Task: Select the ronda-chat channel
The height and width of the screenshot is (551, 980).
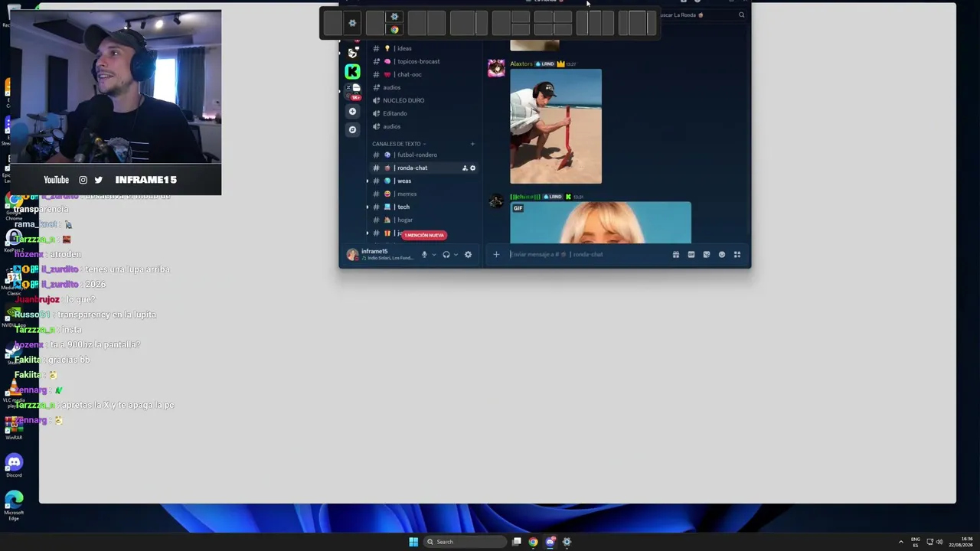Action: click(x=423, y=168)
